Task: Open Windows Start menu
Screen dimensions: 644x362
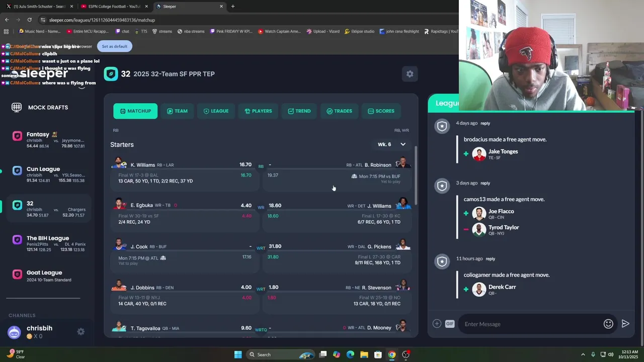Action: (x=238, y=354)
